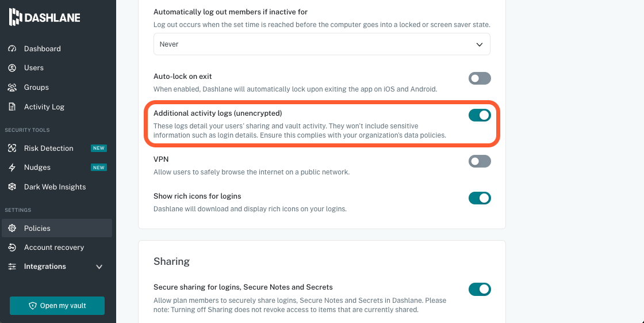Click the Dashboard gauge icon
The height and width of the screenshot is (323, 644).
pos(12,49)
